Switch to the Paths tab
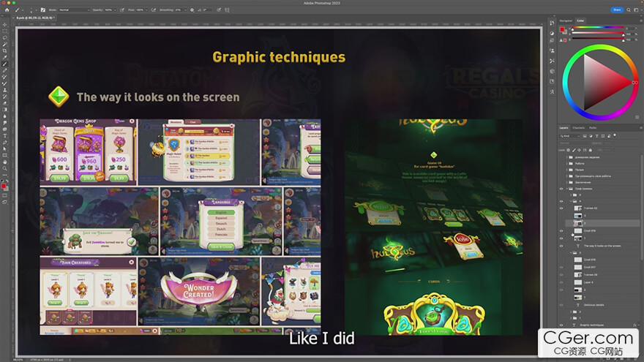The width and height of the screenshot is (644, 362). point(593,128)
